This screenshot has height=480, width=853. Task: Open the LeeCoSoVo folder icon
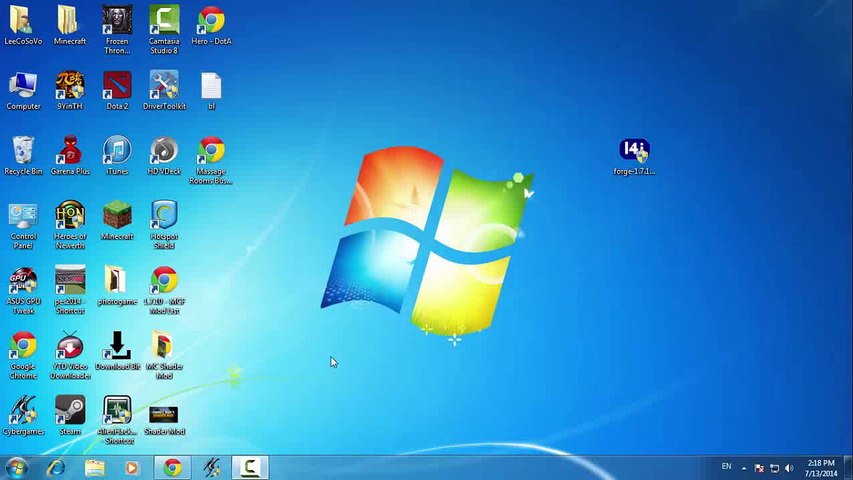23,25
